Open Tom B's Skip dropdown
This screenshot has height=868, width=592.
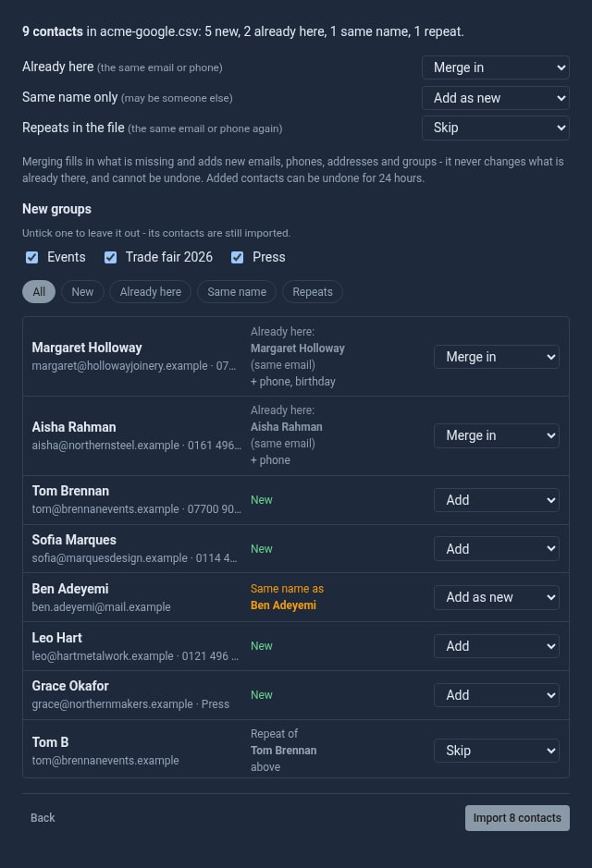pos(496,751)
